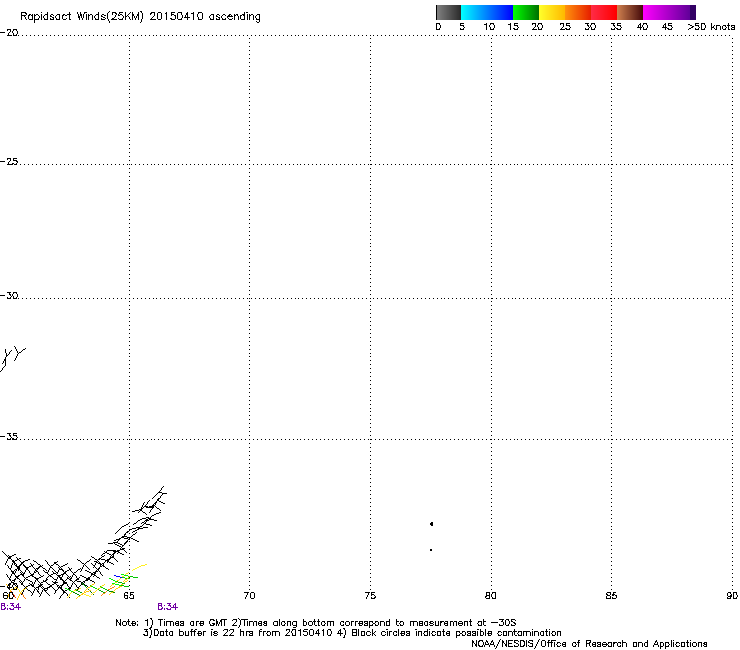
Task: Click the '25' label under the color bar
Action: coord(565,27)
